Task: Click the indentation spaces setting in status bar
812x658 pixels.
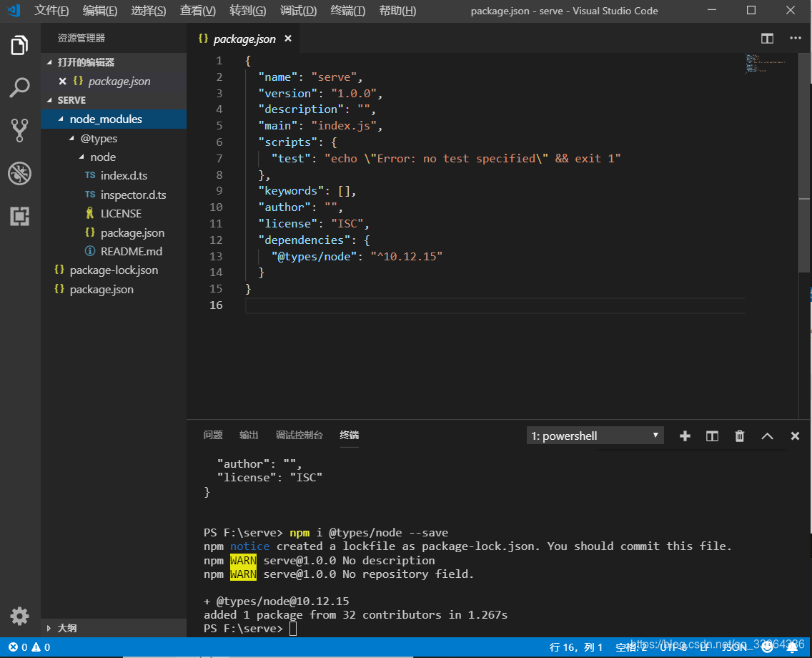Action: click(x=630, y=647)
